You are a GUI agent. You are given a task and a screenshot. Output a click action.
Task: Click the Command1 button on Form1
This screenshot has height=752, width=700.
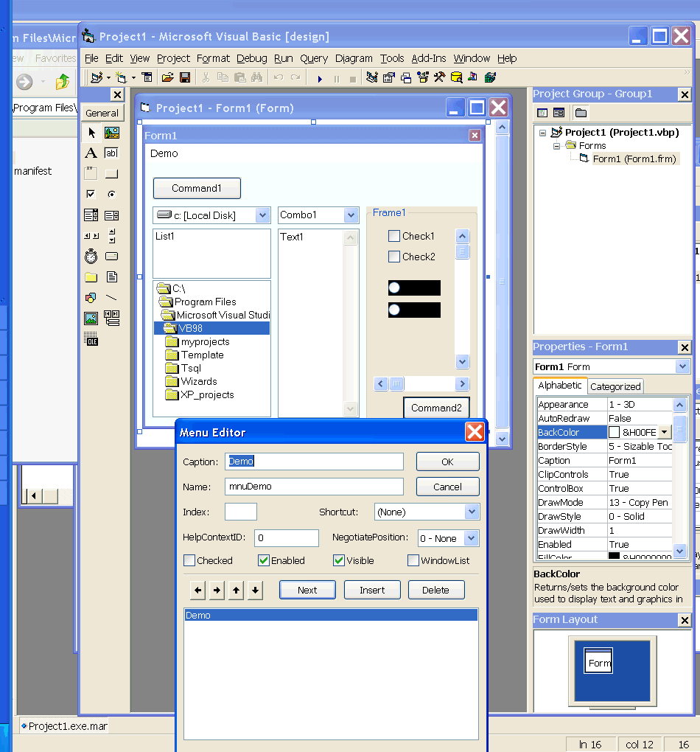click(x=197, y=188)
